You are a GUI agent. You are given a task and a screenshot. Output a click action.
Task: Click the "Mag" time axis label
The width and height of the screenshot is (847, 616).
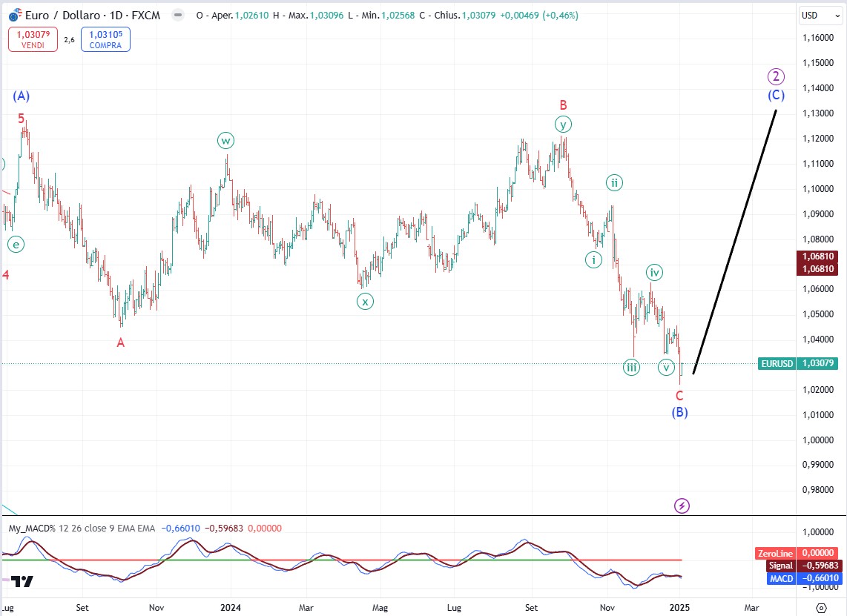tap(380, 607)
